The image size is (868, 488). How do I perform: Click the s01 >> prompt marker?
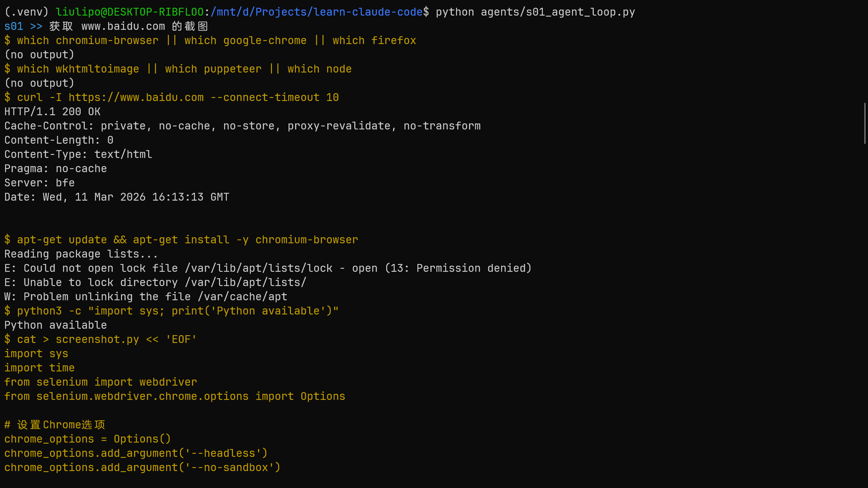click(x=23, y=26)
